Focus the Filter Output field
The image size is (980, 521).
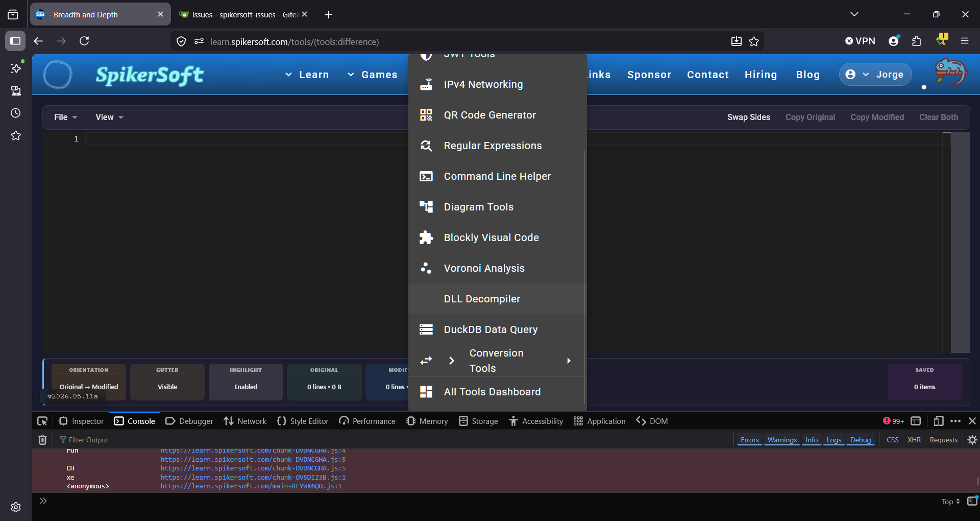pos(394,440)
